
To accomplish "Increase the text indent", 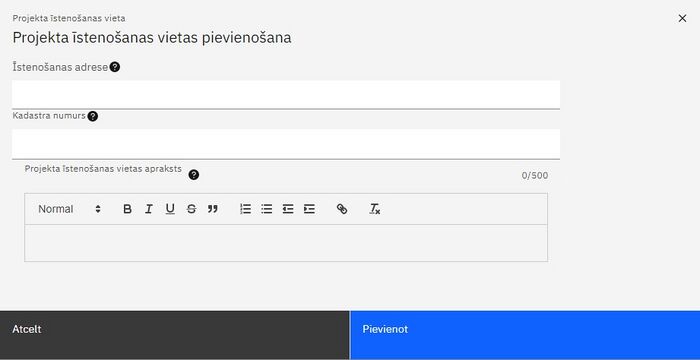I will click(309, 209).
